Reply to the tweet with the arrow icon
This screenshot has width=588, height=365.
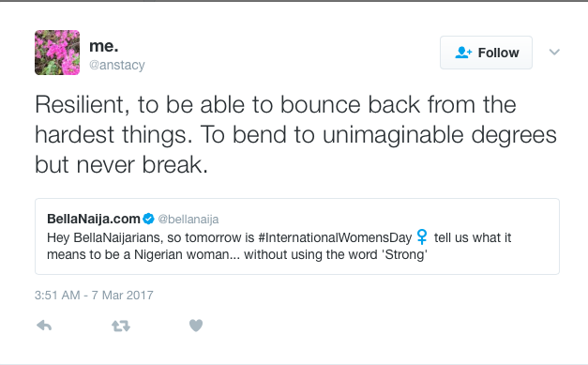[x=44, y=326]
